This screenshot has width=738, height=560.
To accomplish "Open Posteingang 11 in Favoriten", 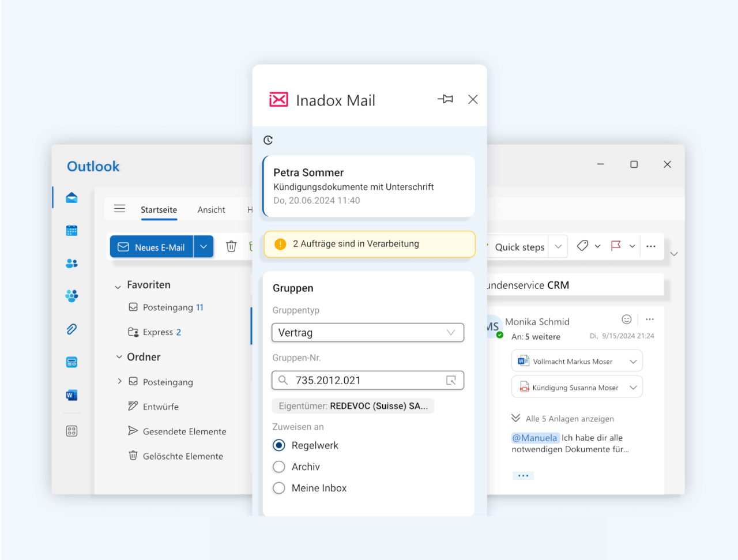I will tap(166, 307).
